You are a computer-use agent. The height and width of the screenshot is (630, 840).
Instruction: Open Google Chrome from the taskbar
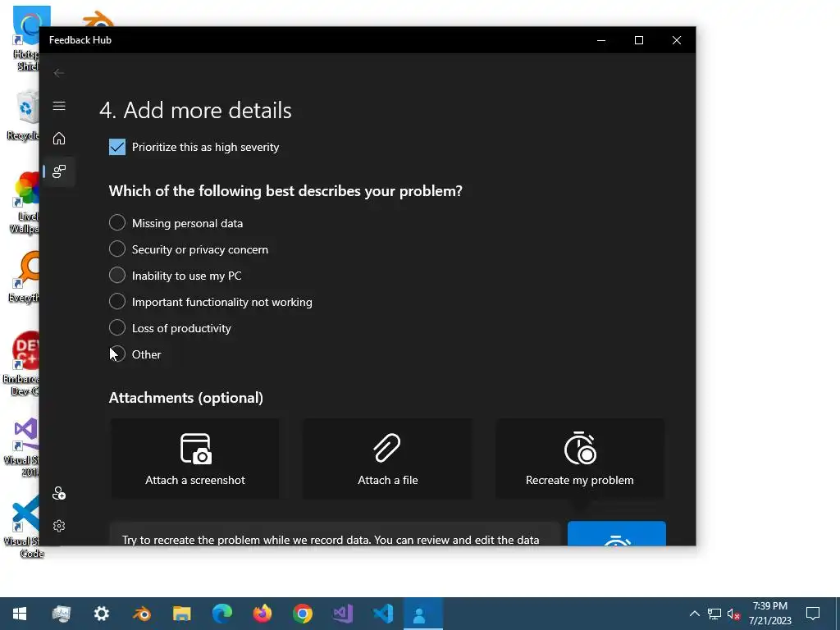click(x=302, y=614)
